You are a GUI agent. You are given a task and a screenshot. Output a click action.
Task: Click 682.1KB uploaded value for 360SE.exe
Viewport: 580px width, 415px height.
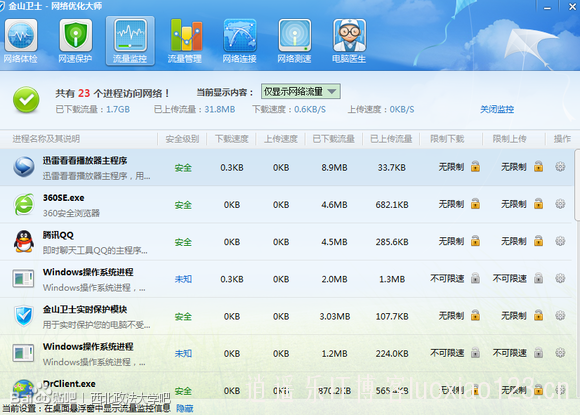point(392,205)
